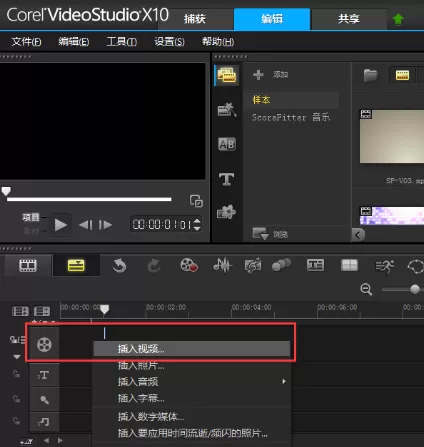Open the Sound Mixer icon
This screenshot has height=447, width=424.
(x=222, y=266)
